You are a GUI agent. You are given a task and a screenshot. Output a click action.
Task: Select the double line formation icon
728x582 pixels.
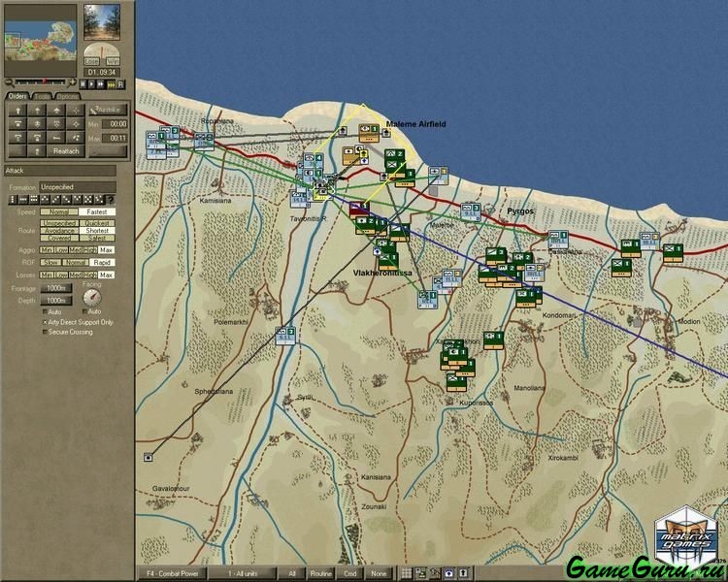[34, 200]
